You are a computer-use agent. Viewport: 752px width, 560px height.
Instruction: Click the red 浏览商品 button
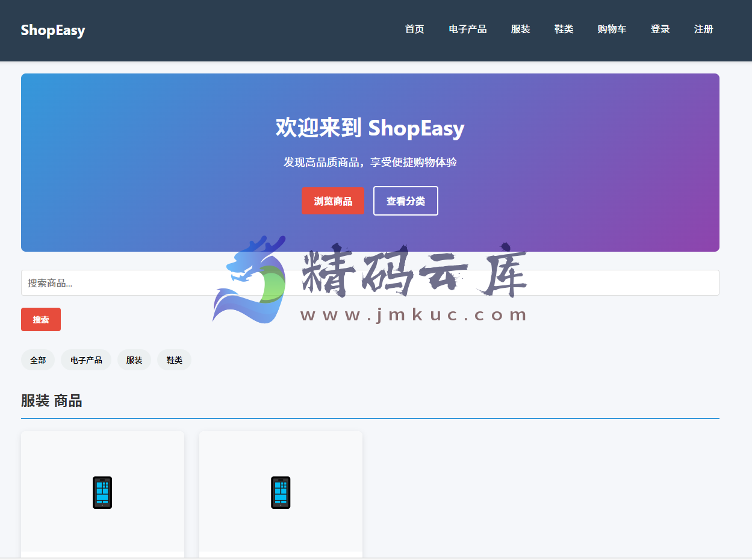tap(333, 201)
